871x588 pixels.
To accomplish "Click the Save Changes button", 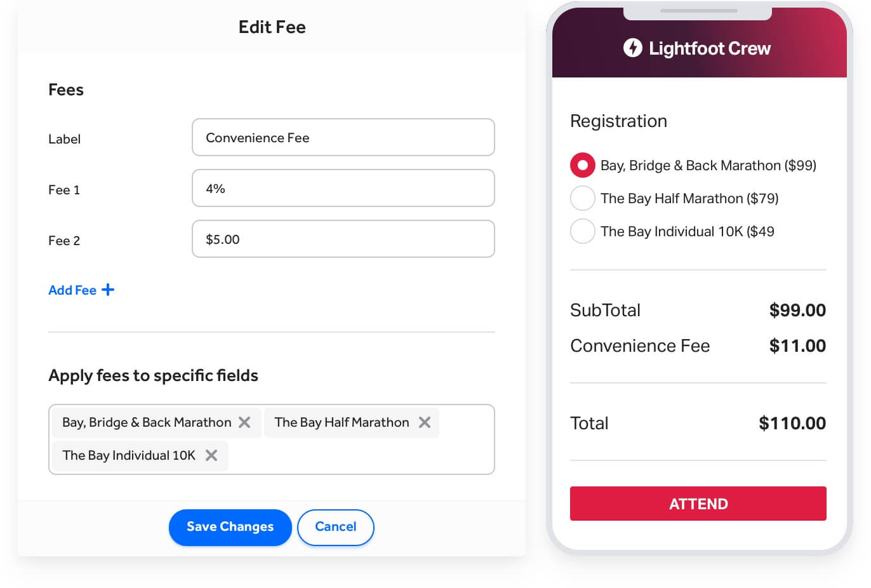I will point(230,527).
